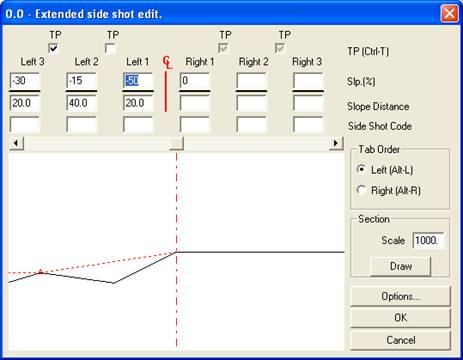Click the Right 1 side shot code field

tap(195, 125)
